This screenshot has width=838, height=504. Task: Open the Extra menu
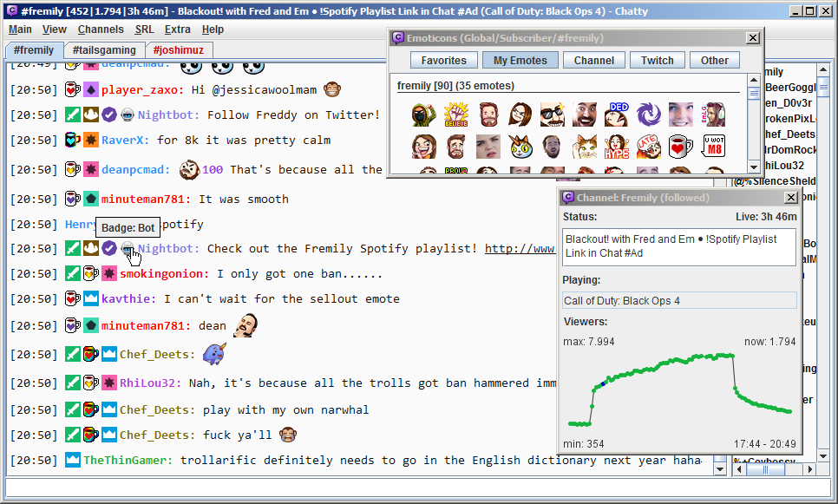pyautogui.click(x=178, y=29)
